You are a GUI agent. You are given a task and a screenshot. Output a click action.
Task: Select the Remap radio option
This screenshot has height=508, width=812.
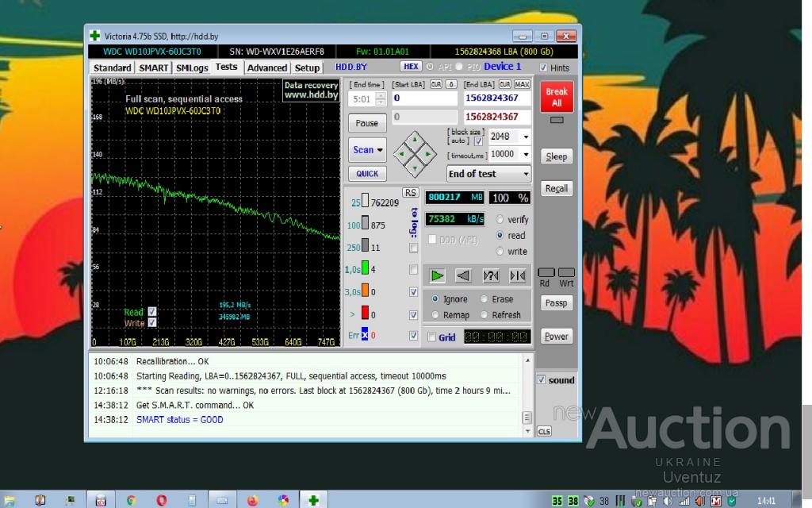click(435, 314)
